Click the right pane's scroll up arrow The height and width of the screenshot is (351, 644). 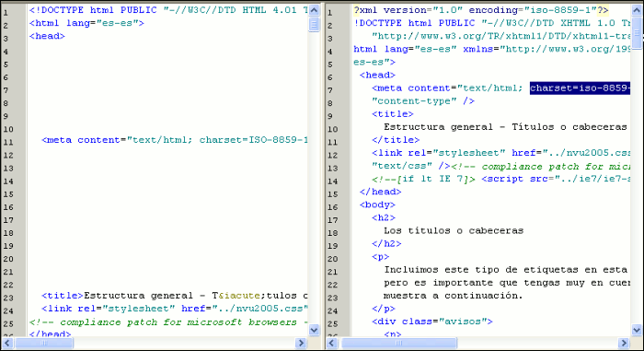[x=637, y=10]
